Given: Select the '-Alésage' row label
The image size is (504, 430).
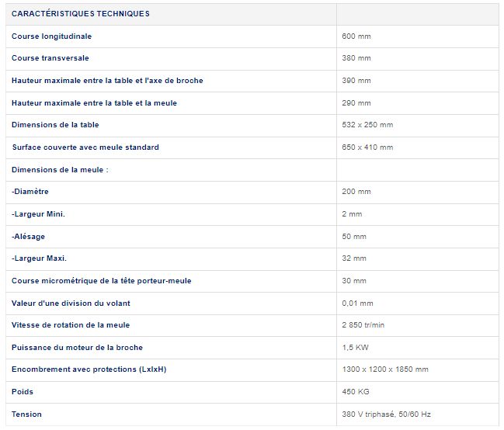Looking at the screenshot, I should [28, 236].
